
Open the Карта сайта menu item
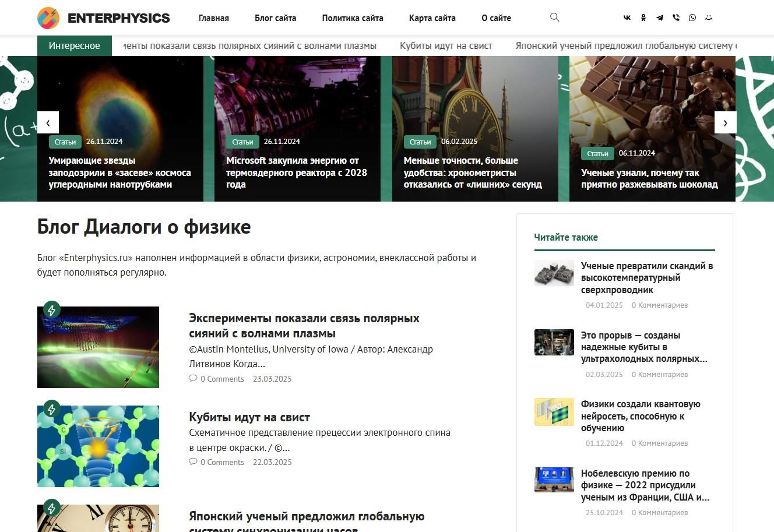(x=432, y=18)
